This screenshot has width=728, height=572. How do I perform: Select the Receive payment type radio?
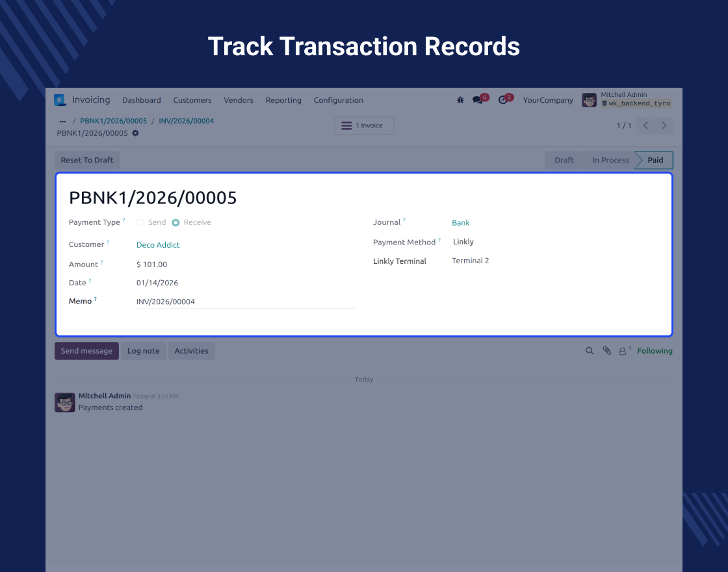(x=175, y=223)
